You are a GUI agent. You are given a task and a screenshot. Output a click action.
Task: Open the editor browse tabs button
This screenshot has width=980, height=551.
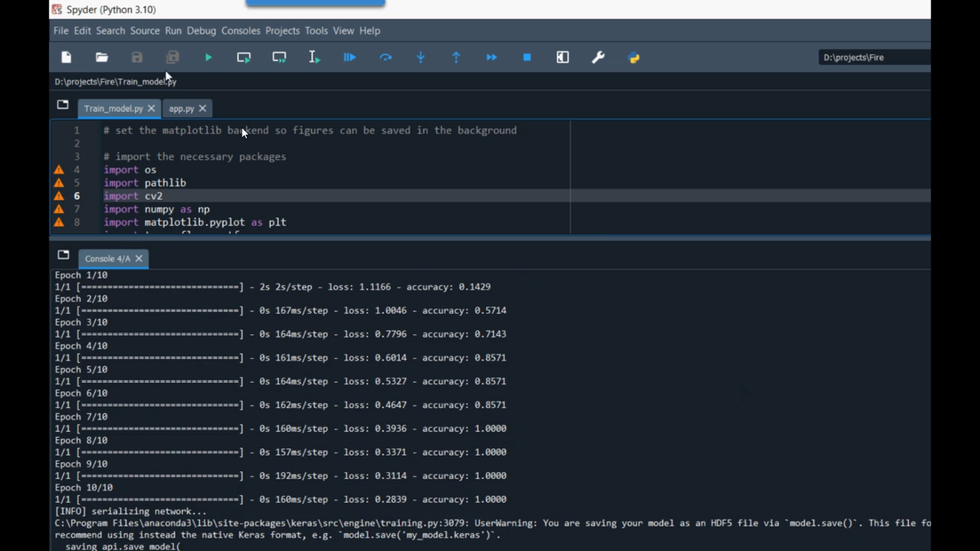coord(63,104)
